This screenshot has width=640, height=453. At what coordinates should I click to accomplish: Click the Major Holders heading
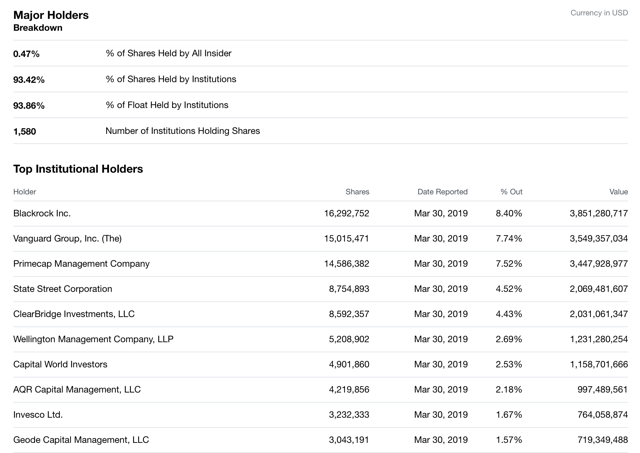tap(51, 15)
